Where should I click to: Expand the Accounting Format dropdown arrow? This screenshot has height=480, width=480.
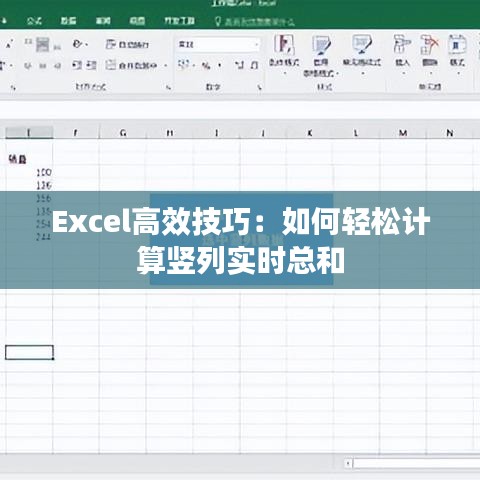tap(193, 65)
